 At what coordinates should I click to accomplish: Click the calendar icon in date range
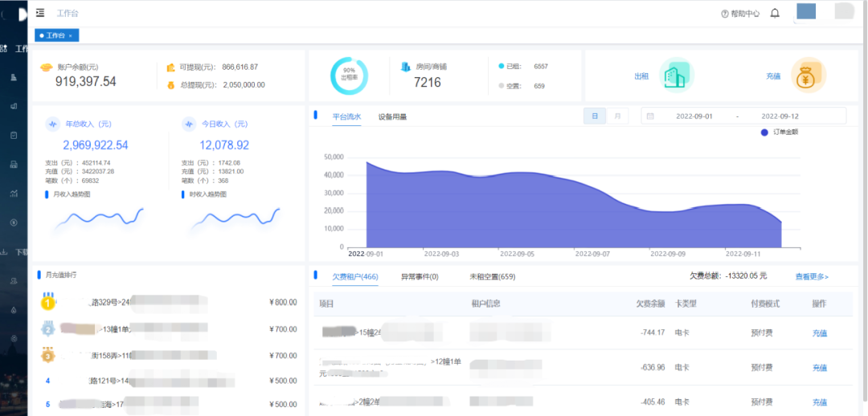[x=650, y=116]
